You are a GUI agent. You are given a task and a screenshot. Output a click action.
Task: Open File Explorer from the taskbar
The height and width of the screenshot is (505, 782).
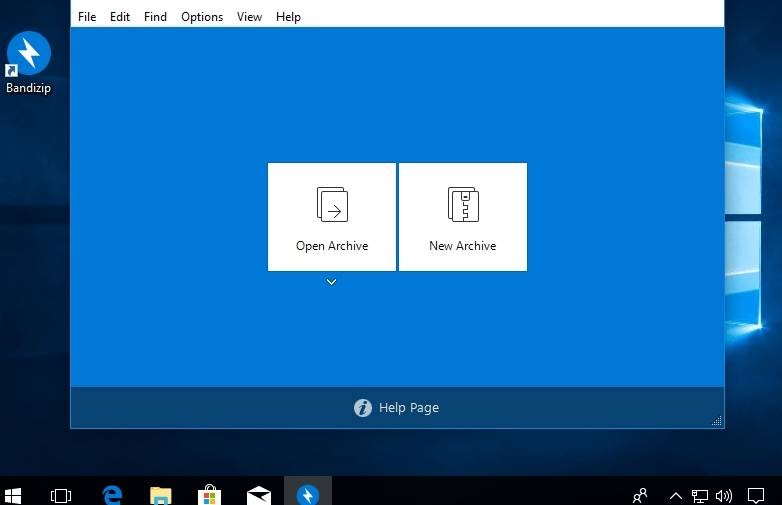160,494
